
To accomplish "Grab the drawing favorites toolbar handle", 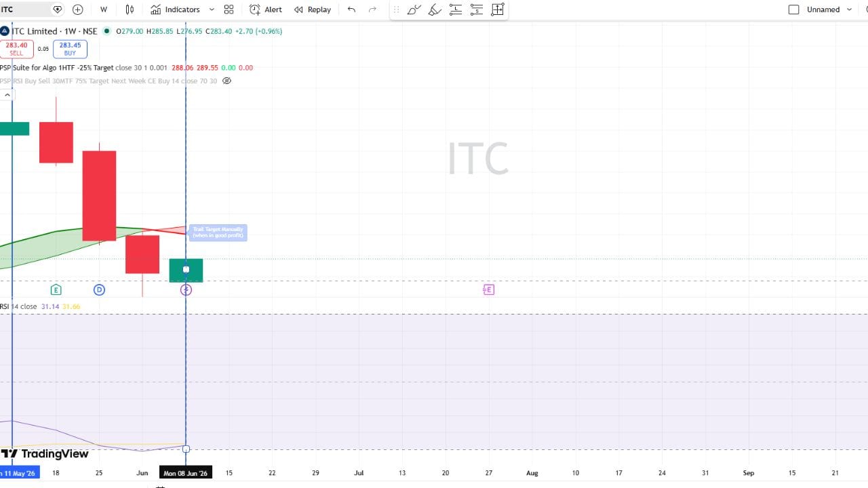I will point(396,9).
